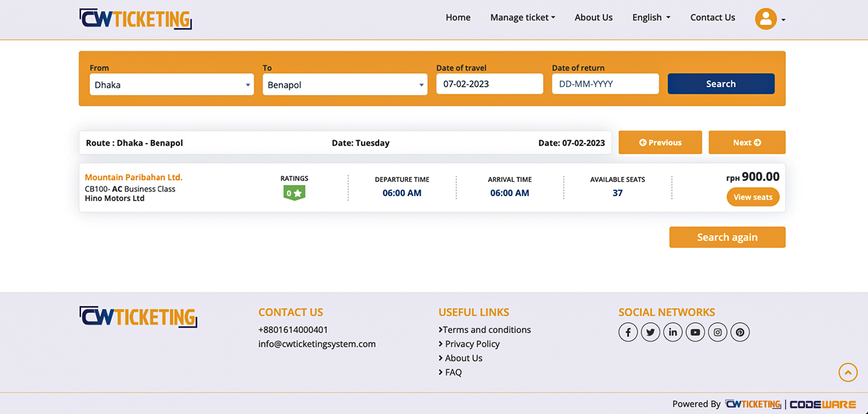Click the Next date button
868x414 pixels.
(747, 142)
